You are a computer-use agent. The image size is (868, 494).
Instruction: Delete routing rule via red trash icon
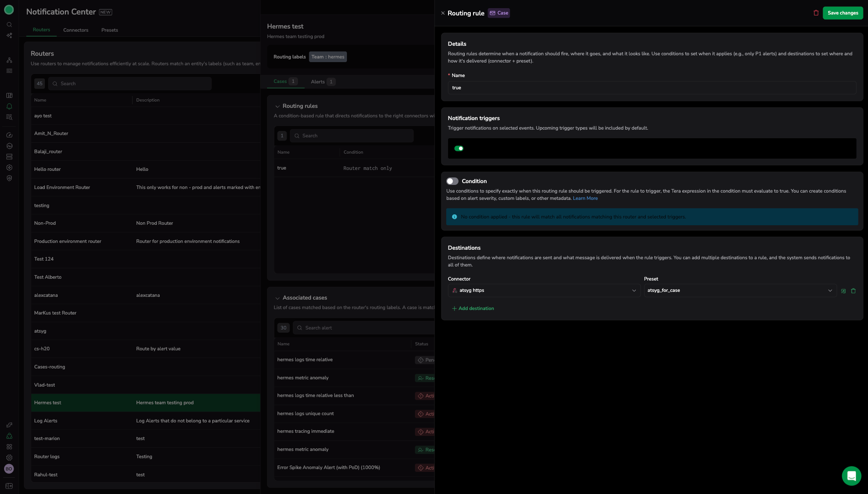(x=816, y=13)
